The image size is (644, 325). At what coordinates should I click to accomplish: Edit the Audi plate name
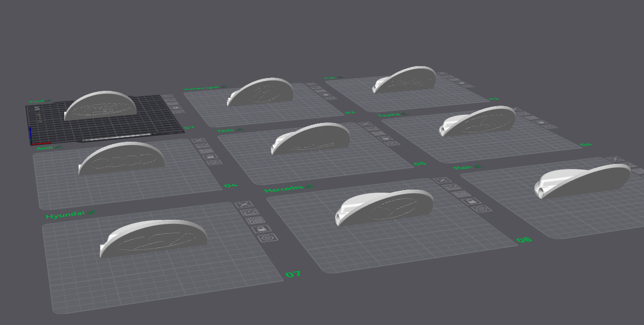tap(58, 147)
